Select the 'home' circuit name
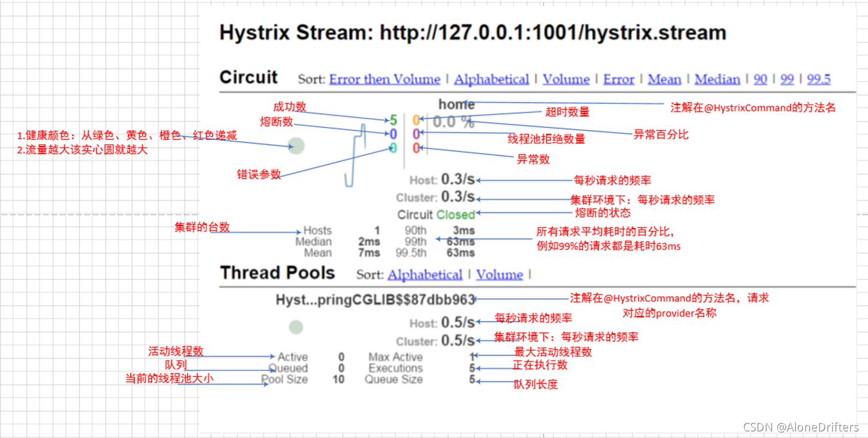 456,105
